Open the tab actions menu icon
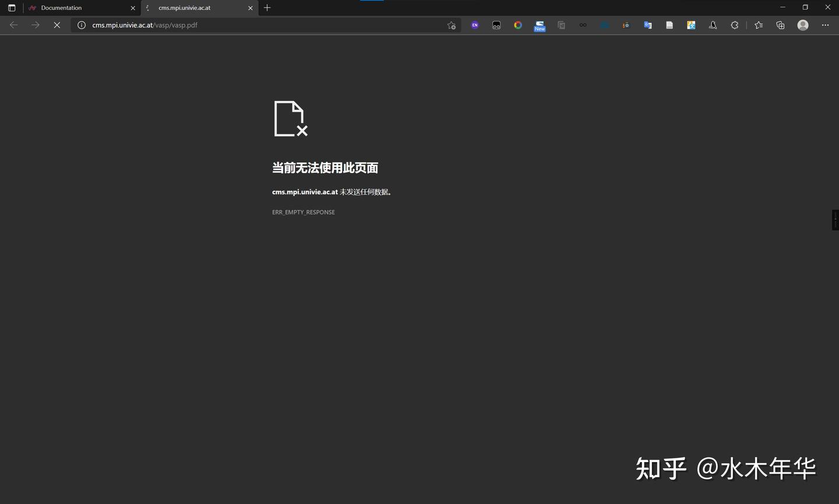This screenshot has width=839, height=504. (12, 8)
